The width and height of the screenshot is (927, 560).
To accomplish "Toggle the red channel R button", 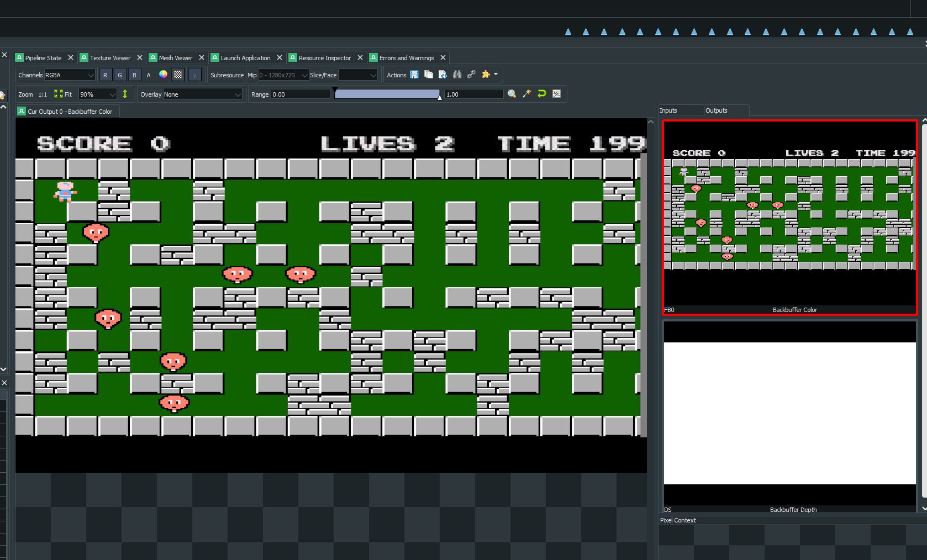I will [105, 75].
